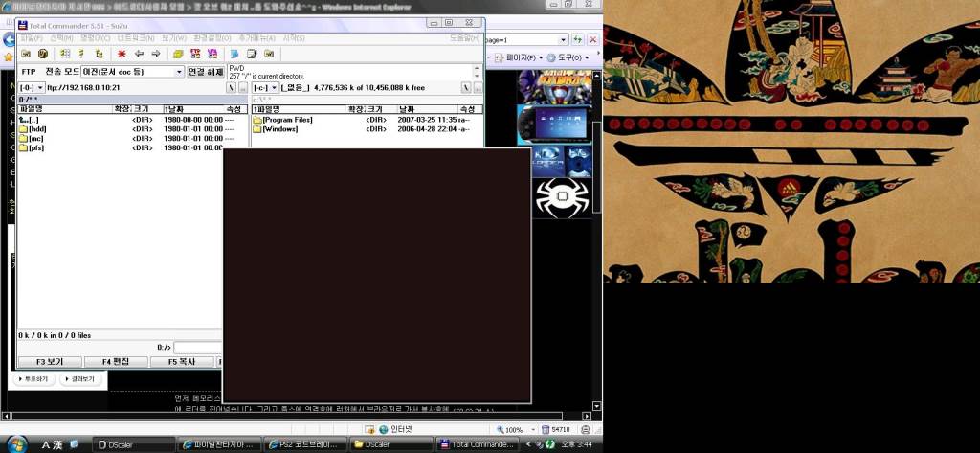Click the first Total Commander toolbar icon
The height and width of the screenshot is (453, 980).
tap(26, 54)
